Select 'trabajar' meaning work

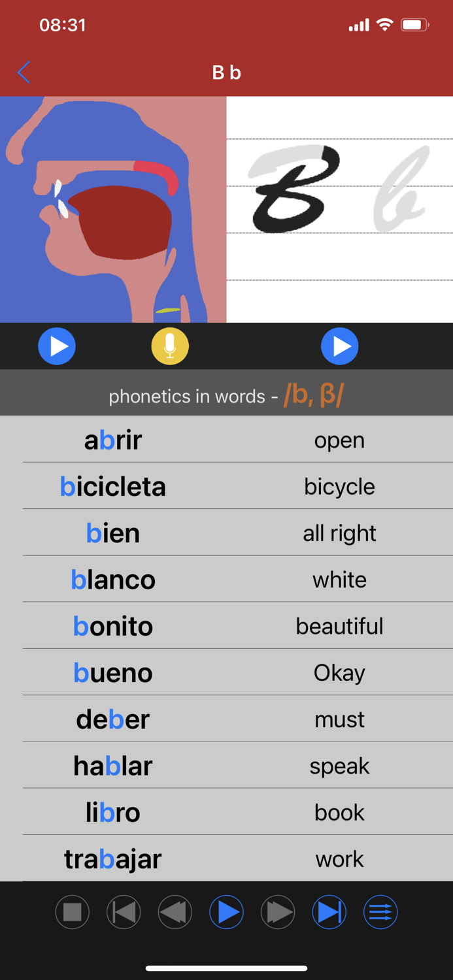tap(113, 859)
